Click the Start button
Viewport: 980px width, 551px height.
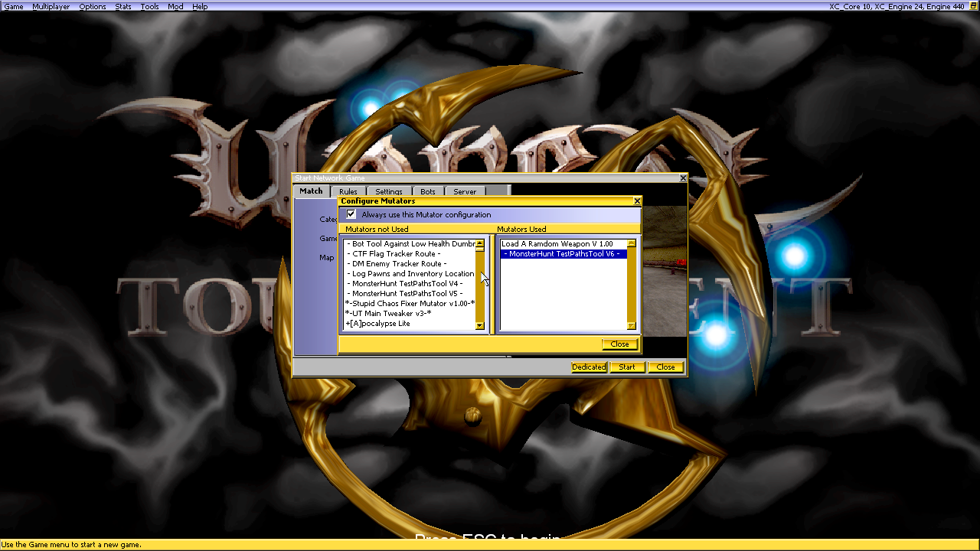[x=627, y=367]
